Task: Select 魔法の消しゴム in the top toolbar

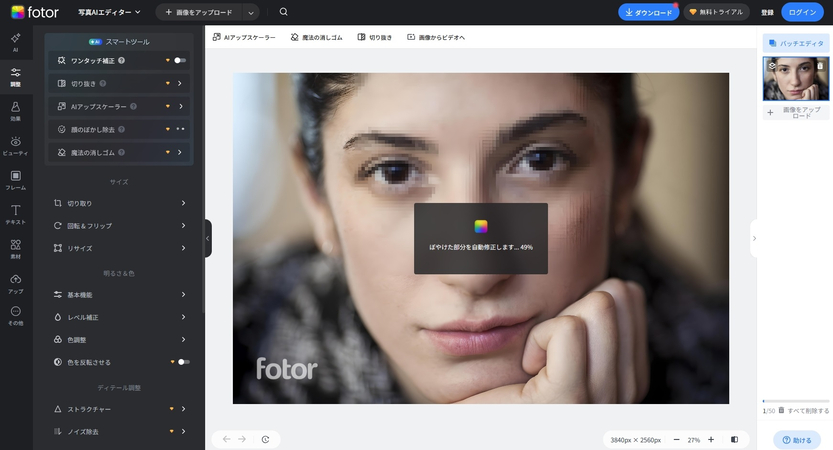Action: (317, 37)
